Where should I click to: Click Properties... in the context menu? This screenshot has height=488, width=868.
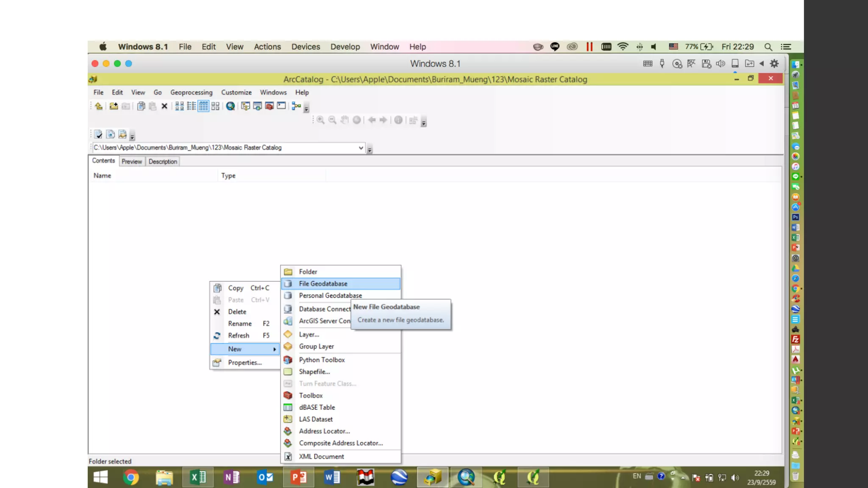tap(245, 363)
